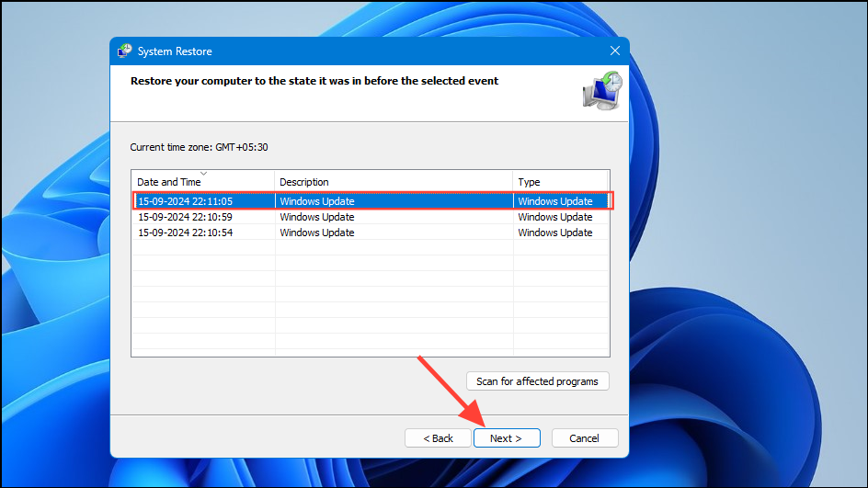Screen dimensions: 868x488
Task: Cancel the System Restore wizard
Action: pos(585,437)
